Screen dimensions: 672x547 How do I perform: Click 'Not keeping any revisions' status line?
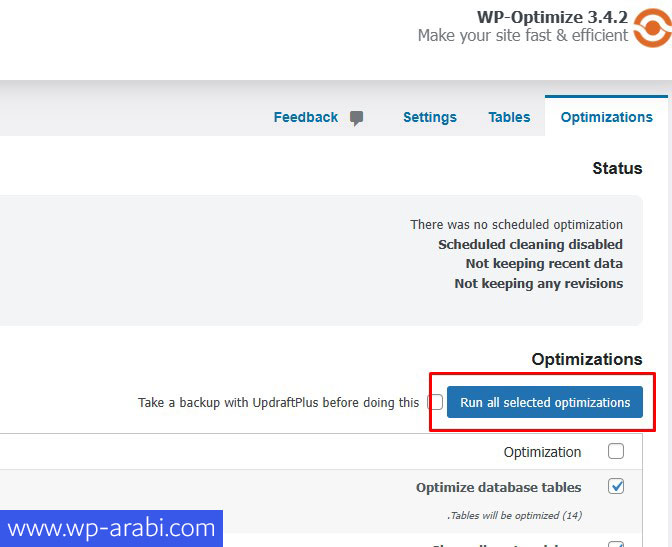[539, 283]
